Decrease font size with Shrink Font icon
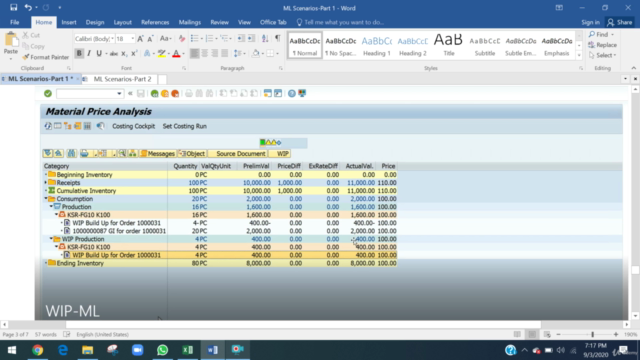The height and width of the screenshot is (360, 640). (150, 39)
